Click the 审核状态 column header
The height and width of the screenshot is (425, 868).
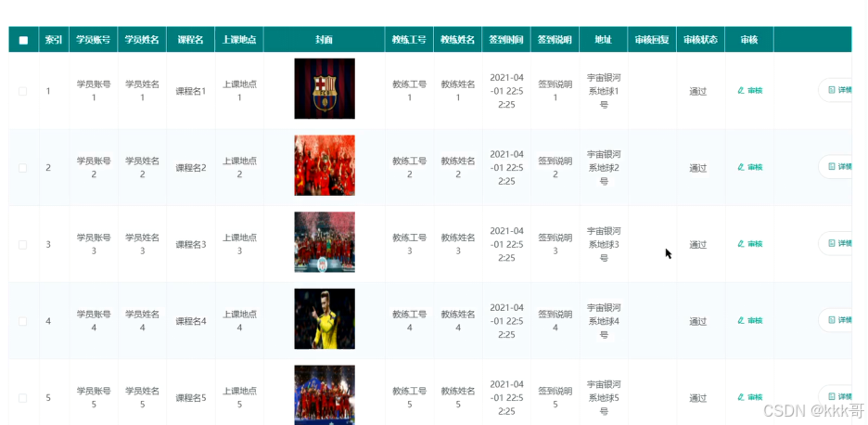pyautogui.click(x=700, y=40)
